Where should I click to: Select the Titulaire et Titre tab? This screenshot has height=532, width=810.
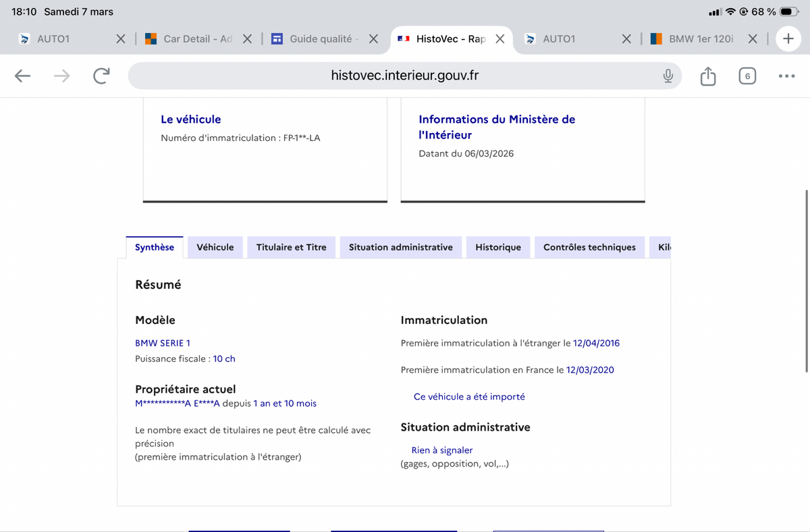coord(291,247)
